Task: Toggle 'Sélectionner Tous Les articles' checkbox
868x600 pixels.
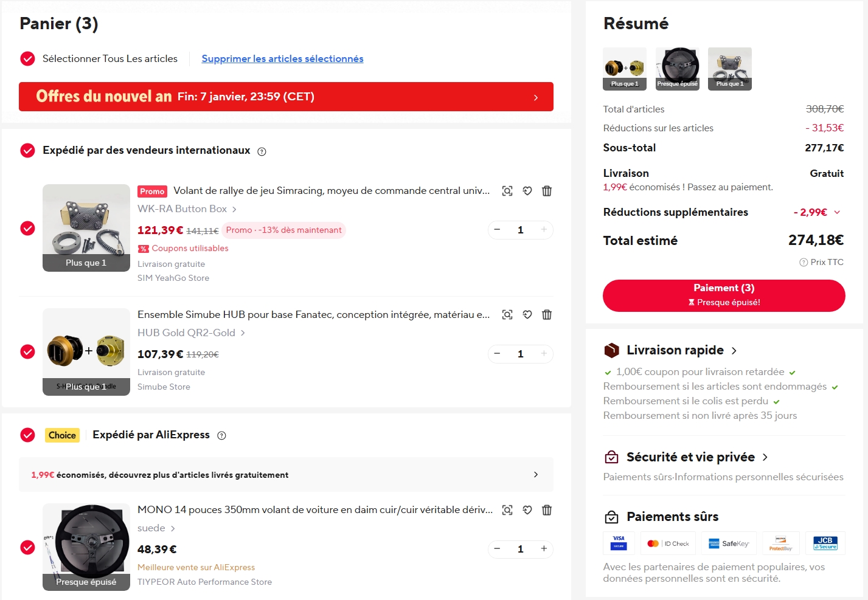Action: [x=28, y=59]
